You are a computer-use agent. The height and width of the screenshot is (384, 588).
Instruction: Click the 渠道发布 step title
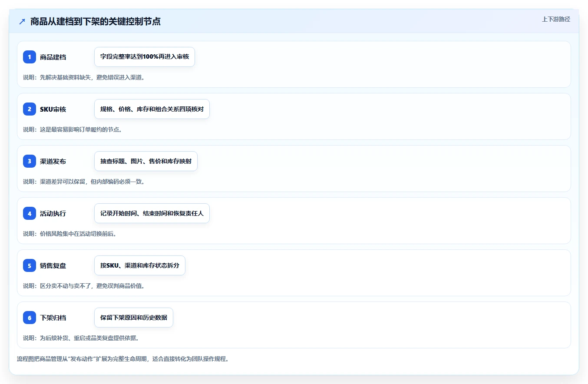pos(53,162)
